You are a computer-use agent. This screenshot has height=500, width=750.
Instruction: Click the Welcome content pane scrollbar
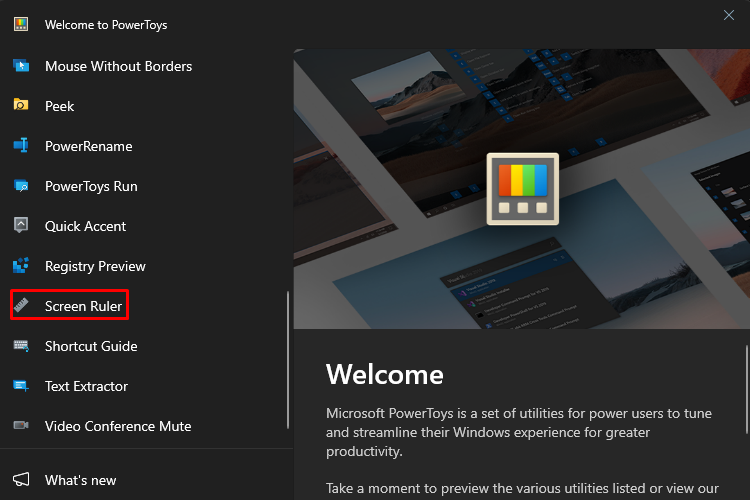pos(747,389)
